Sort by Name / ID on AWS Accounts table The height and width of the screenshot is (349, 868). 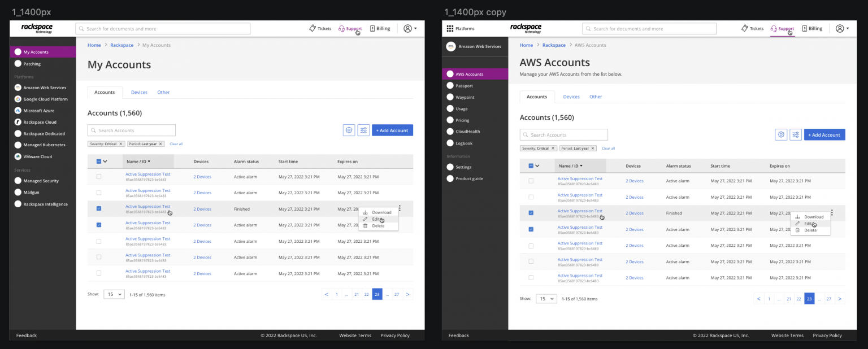pos(571,166)
